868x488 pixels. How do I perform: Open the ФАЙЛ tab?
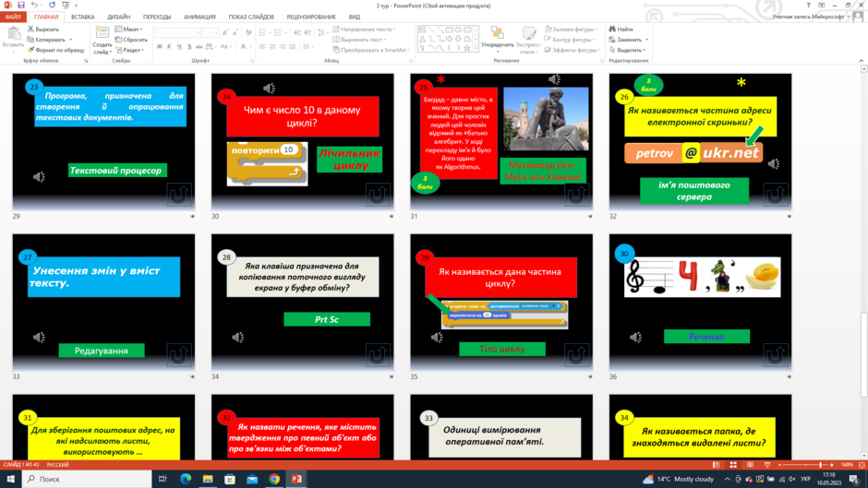pos(13,18)
